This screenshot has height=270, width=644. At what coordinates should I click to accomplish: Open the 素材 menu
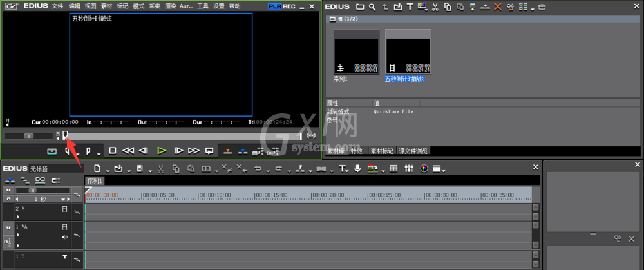106,6
